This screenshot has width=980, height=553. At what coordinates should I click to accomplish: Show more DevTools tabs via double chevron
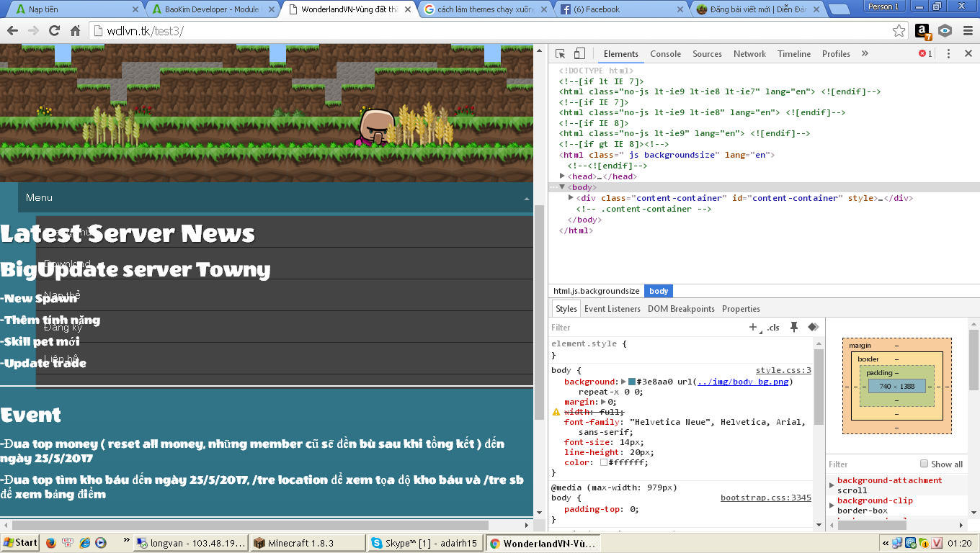coord(865,54)
